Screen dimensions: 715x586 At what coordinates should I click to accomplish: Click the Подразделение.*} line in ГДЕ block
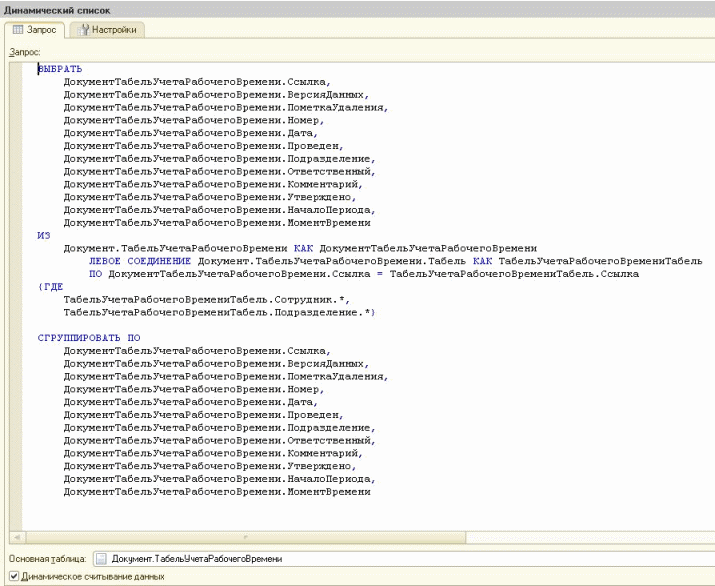click(x=219, y=312)
